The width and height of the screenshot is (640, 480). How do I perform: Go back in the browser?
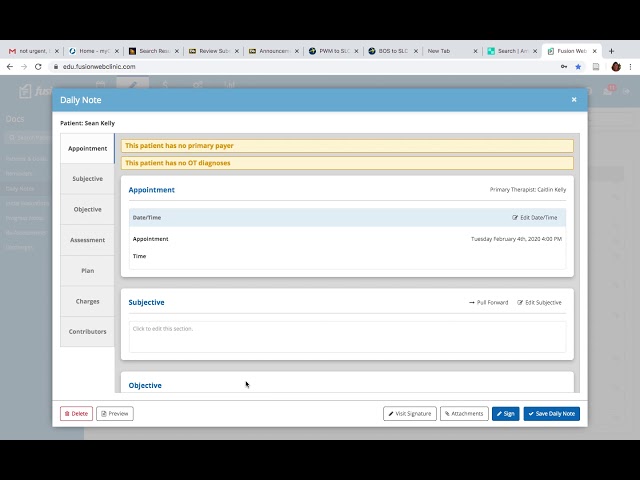point(10,67)
